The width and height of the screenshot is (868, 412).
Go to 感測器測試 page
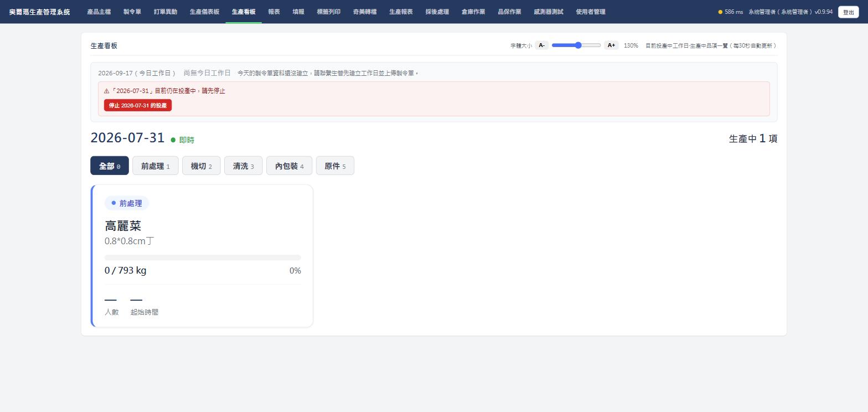pyautogui.click(x=549, y=12)
